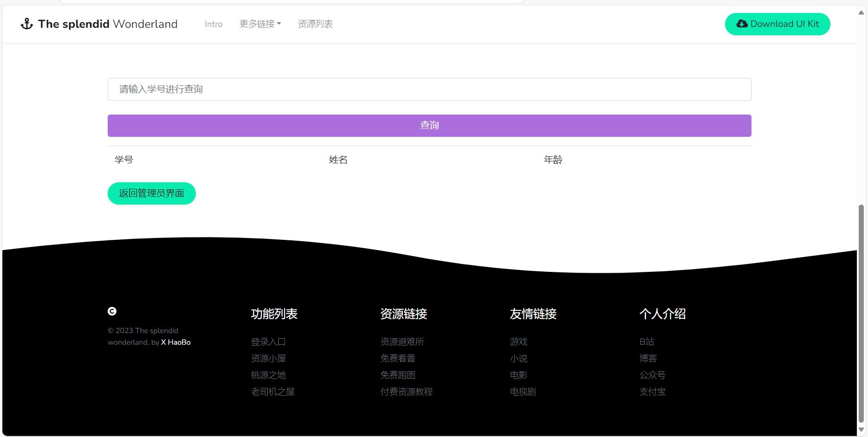Open the 小说 footer link
This screenshot has width=868, height=437.
click(x=519, y=359)
